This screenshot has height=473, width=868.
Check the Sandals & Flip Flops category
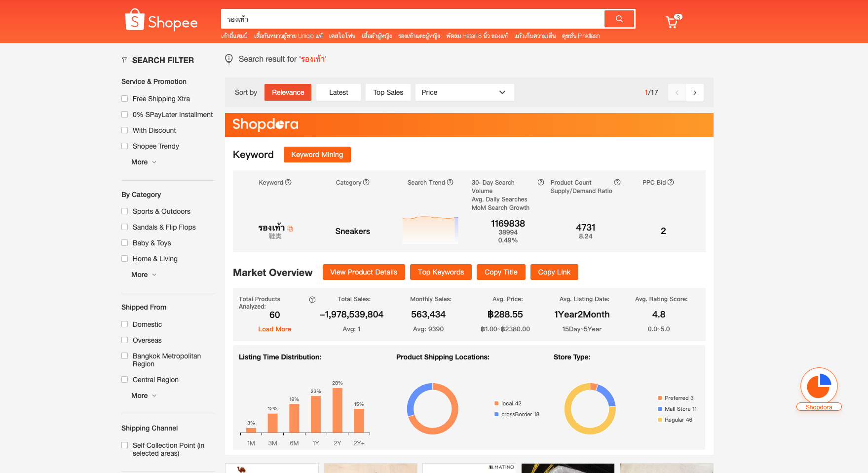click(x=125, y=227)
